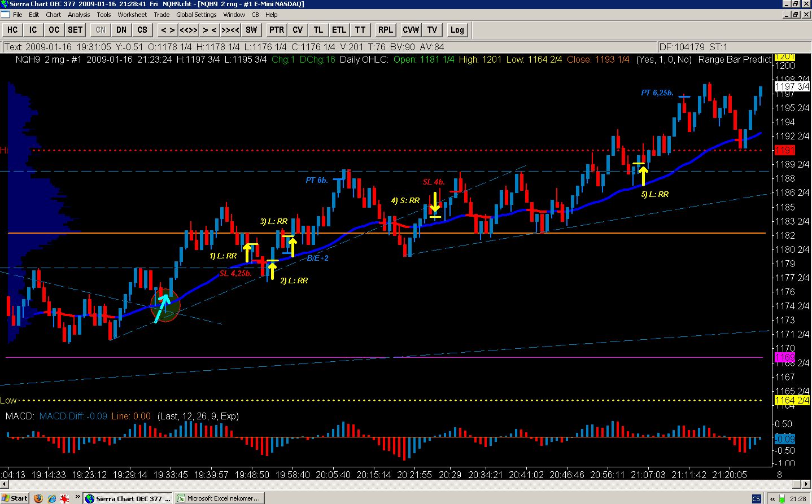Select the PTR pointer tool
812x504 pixels.
[277, 30]
